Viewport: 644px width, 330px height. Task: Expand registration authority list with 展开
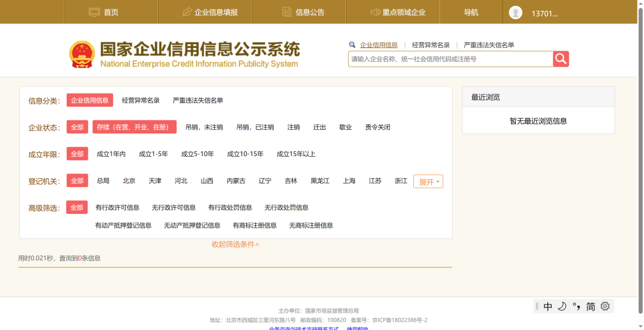pyautogui.click(x=428, y=182)
